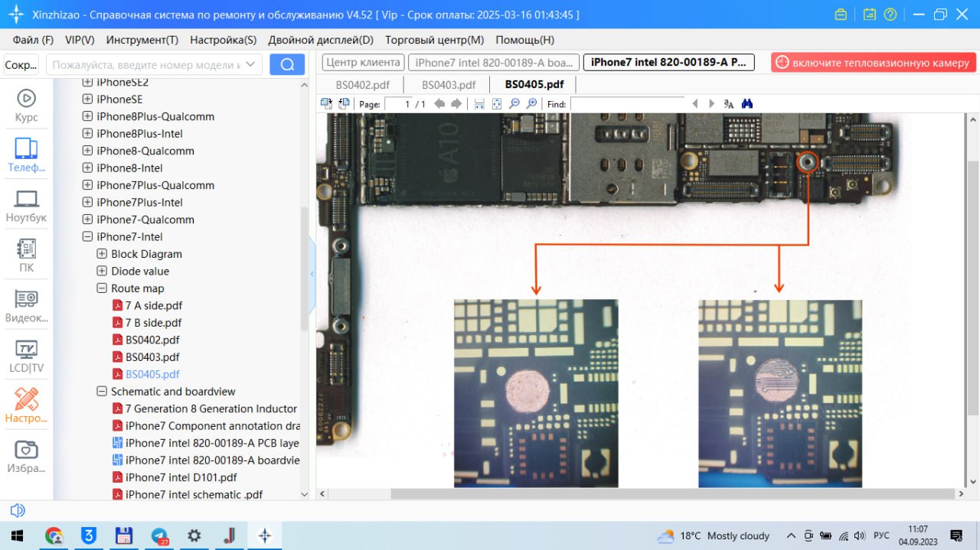
Task: Open the Помощь(H) menu
Action: (525, 40)
